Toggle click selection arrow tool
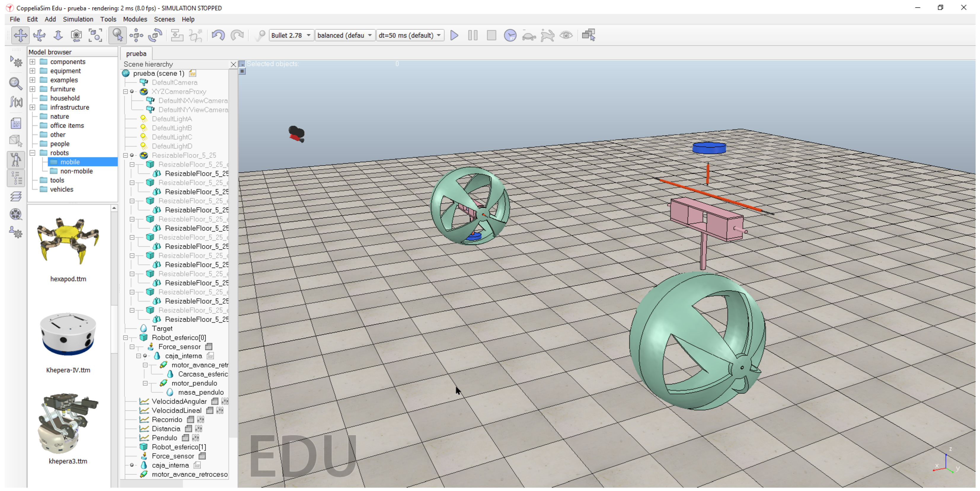This screenshot has width=980, height=491. coord(117,35)
